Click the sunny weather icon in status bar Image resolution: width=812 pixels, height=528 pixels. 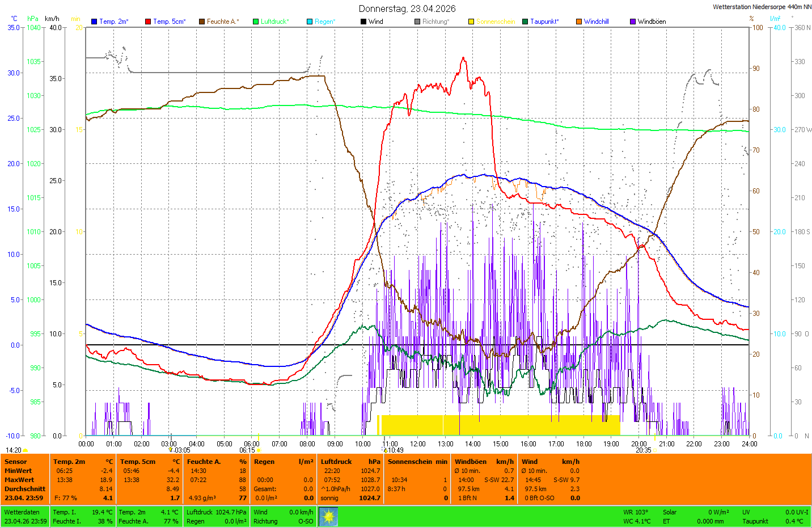pyautogui.click(x=328, y=517)
